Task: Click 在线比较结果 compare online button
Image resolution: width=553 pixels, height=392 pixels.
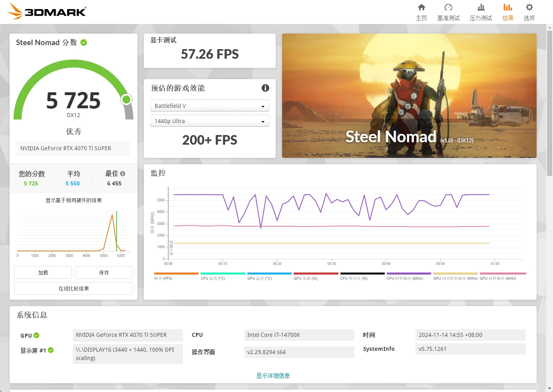Action: pos(74,289)
